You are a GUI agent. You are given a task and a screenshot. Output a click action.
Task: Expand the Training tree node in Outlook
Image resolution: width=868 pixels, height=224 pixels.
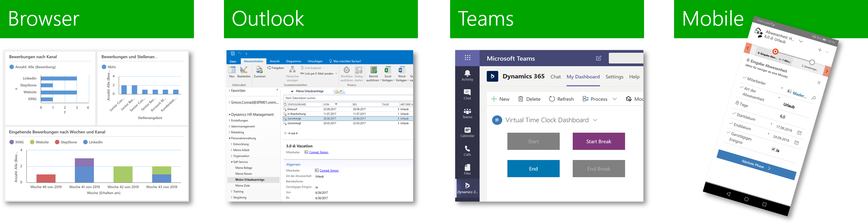point(232,192)
